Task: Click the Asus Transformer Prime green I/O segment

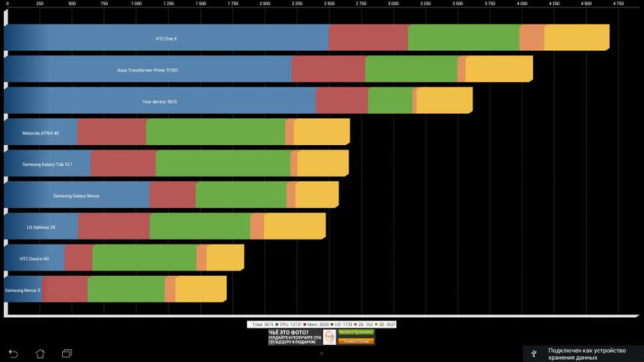Action: [x=411, y=70]
